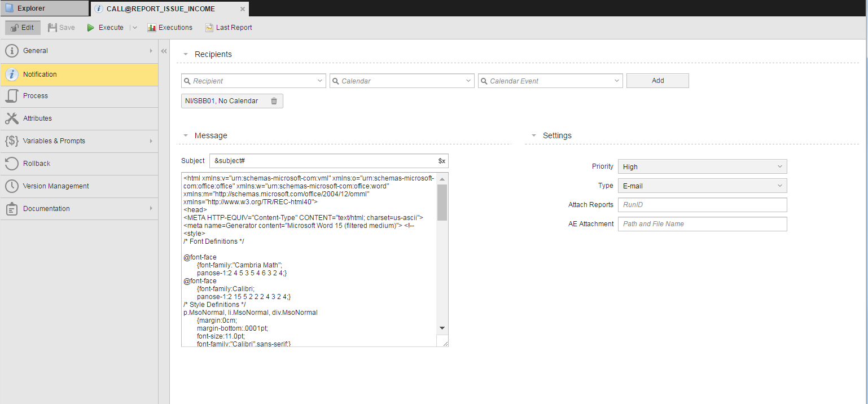Open the Type E-mail dropdown
Viewport: 868px width, 404px height.
click(x=702, y=186)
